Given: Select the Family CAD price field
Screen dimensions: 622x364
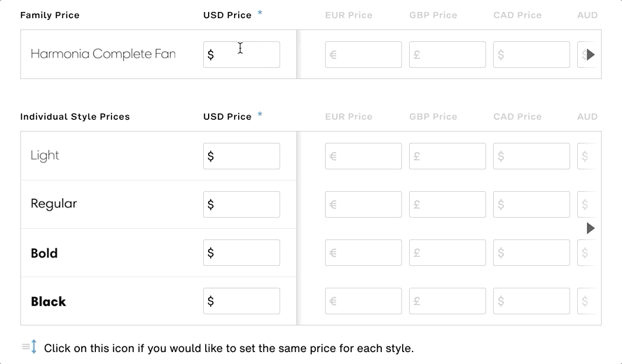Looking at the screenshot, I should coord(532,55).
